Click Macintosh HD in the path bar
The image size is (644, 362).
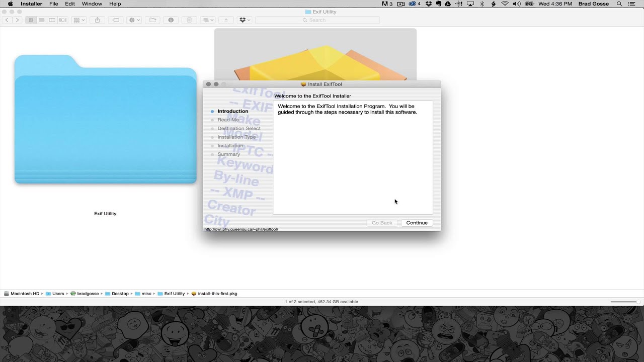[x=22, y=294]
